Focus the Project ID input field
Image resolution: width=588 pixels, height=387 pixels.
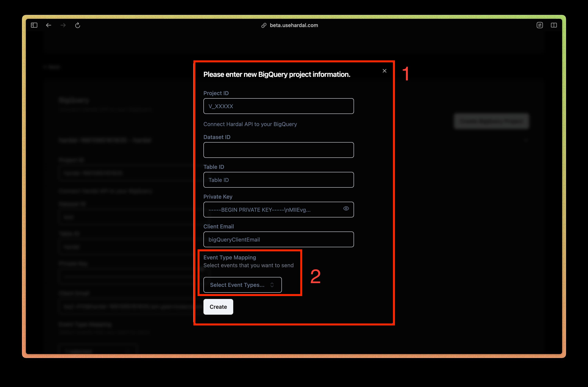tap(279, 106)
